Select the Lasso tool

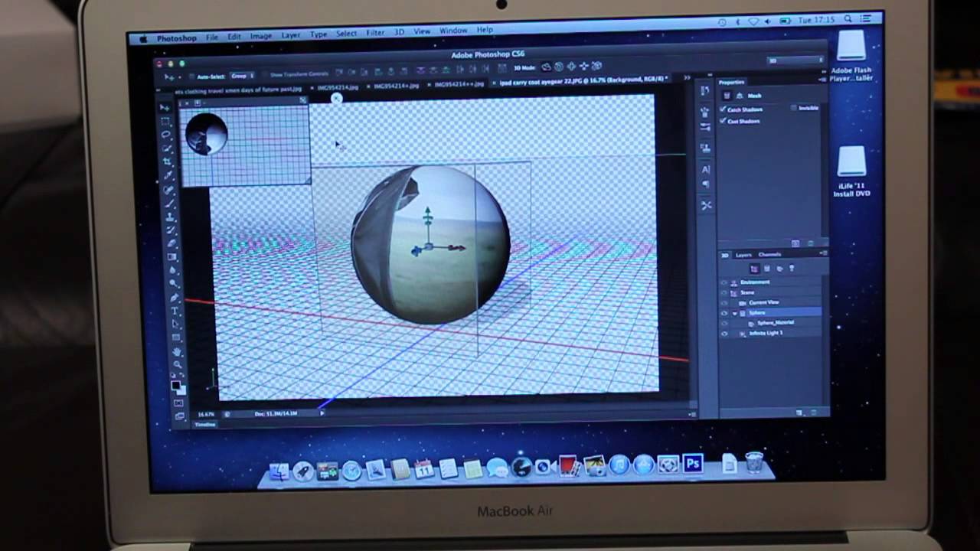pyautogui.click(x=166, y=135)
